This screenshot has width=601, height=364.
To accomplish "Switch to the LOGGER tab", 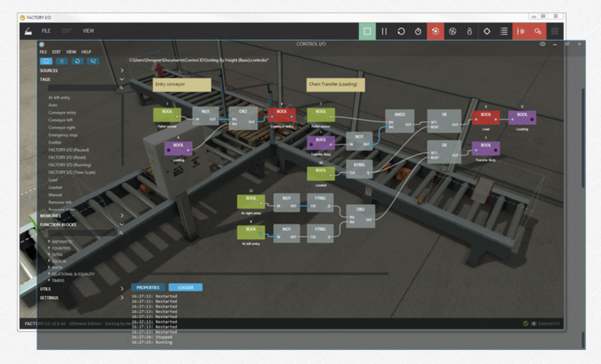I will [185, 287].
